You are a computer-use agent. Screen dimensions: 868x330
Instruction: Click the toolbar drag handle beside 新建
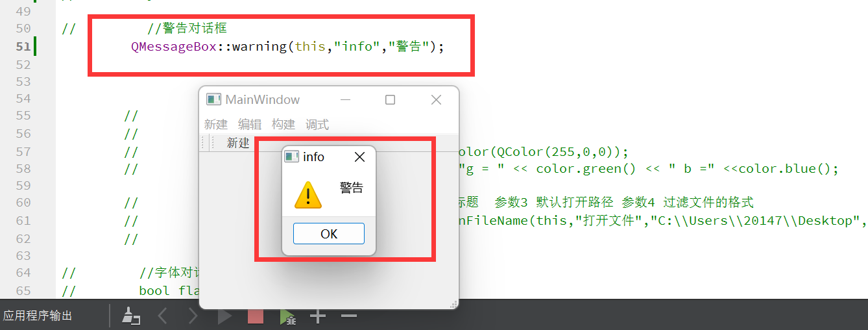pos(206,143)
